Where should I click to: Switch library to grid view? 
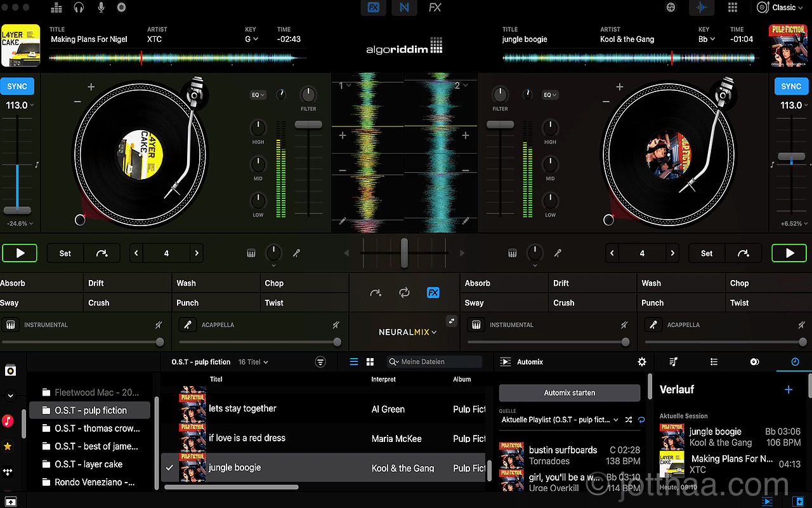point(370,362)
